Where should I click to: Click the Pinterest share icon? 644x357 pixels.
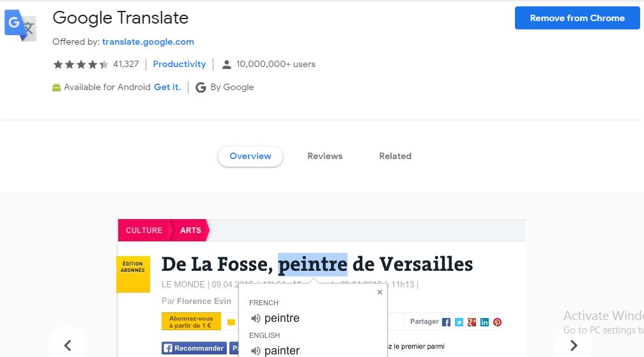pyautogui.click(x=497, y=322)
